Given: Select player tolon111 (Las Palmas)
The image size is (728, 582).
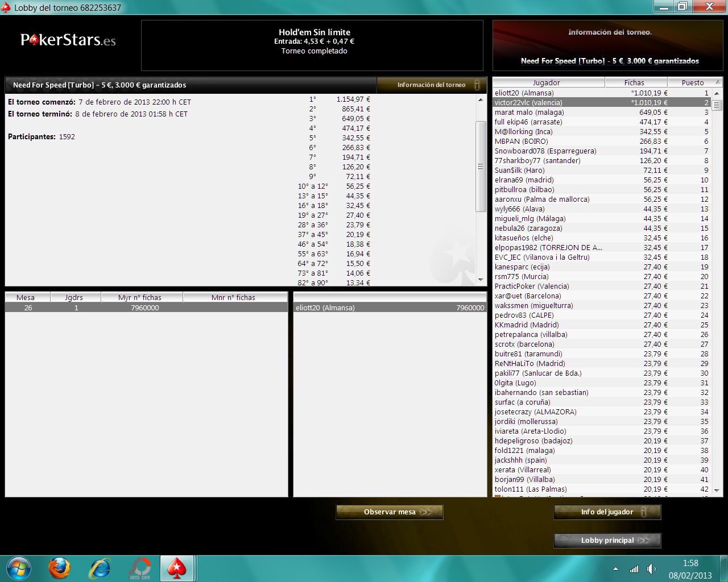Looking at the screenshot, I should coord(602,489).
